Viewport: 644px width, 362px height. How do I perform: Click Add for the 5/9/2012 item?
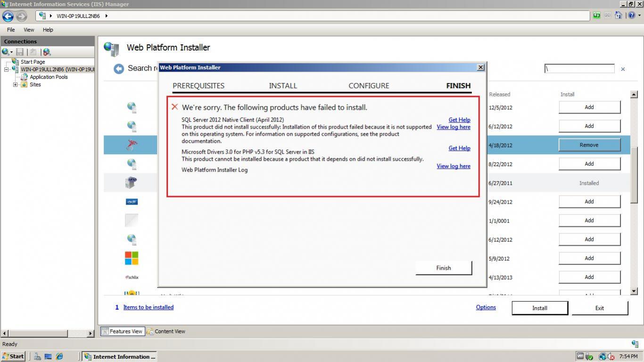tap(589, 258)
